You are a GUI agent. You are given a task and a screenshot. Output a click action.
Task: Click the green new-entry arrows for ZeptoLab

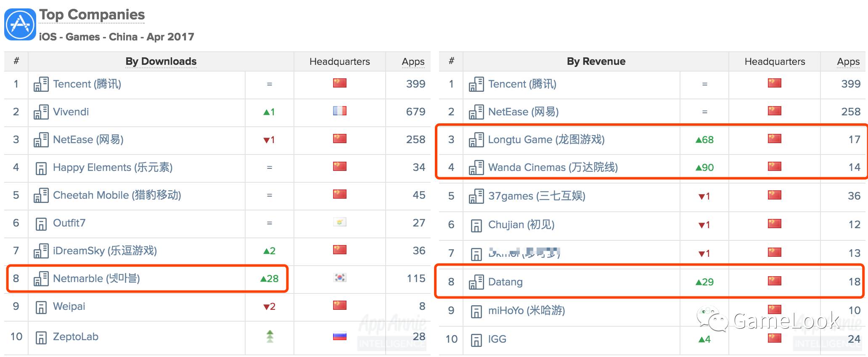270,336
